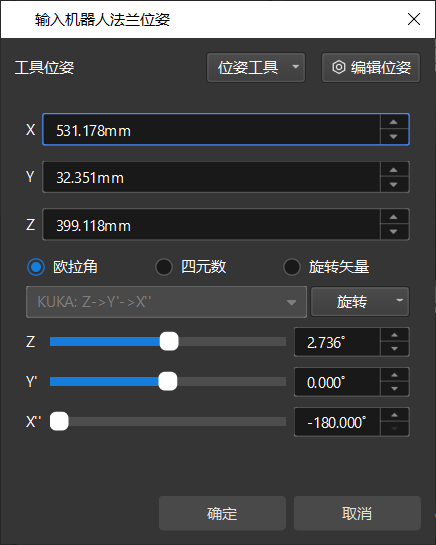The image size is (436, 545).
Task: Select the 四元数 radio button
Action: coord(164,267)
